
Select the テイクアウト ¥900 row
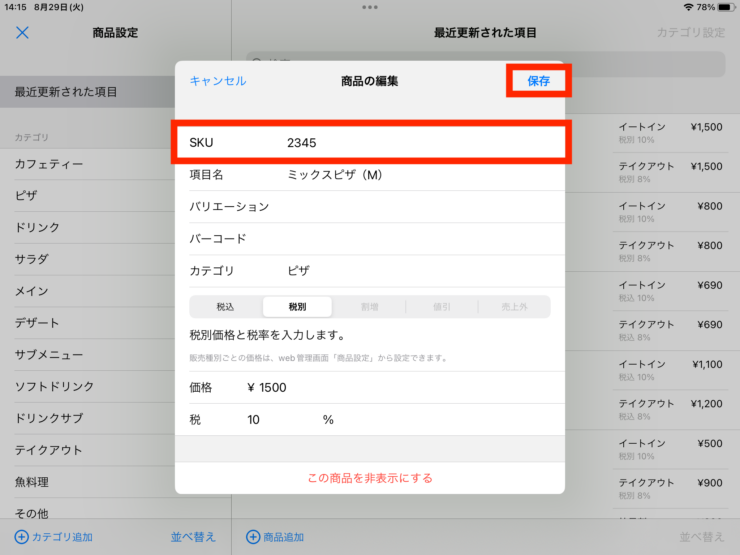point(670,489)
